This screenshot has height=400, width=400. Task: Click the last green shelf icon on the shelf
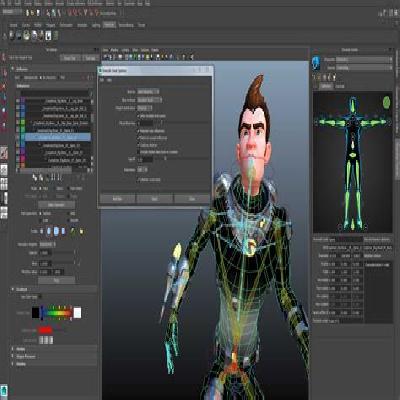point(56,35)
